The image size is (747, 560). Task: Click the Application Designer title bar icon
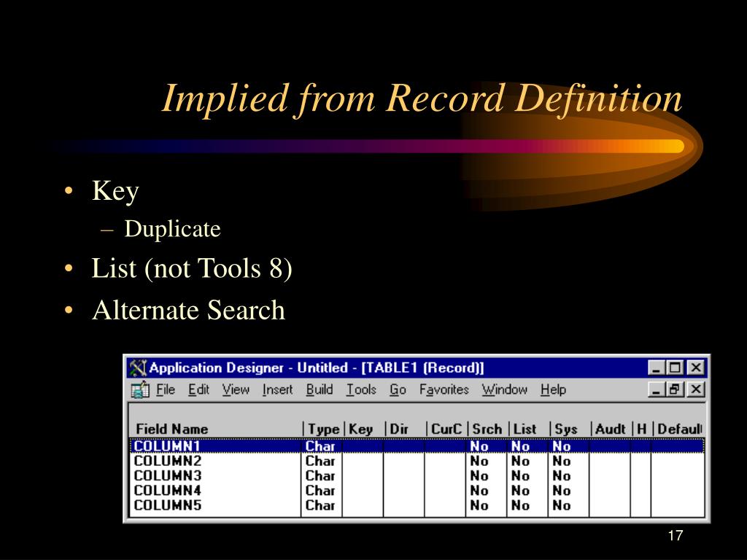click(138, 368)
